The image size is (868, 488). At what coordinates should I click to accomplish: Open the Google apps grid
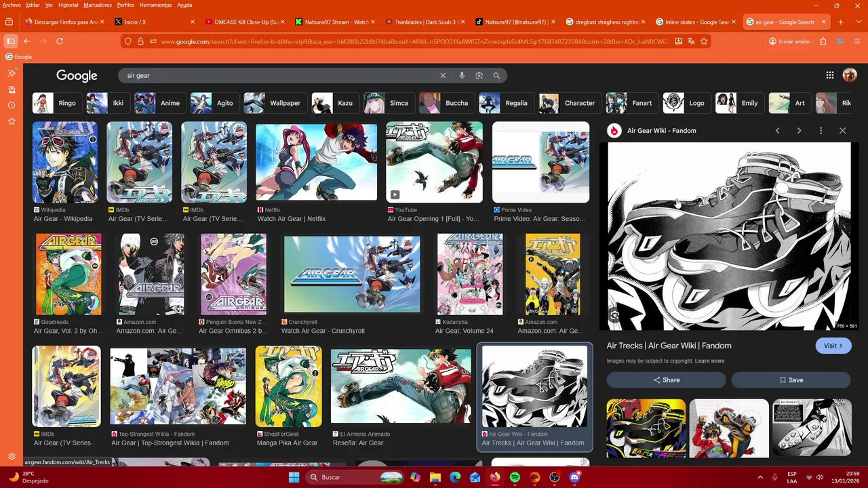point(830,75)
